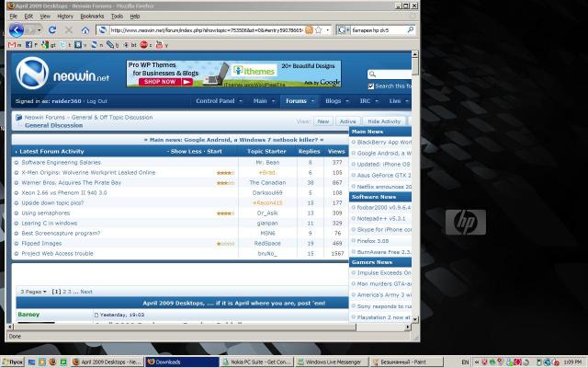Expand the Control Panel dropdown menu

pyautogui.click(x=241, y=101)
